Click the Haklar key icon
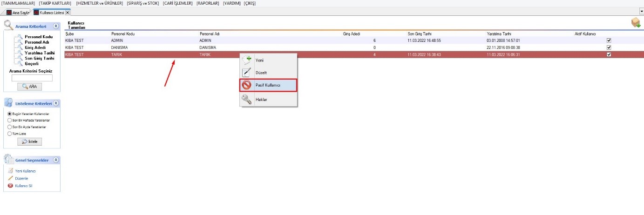The image size is (644, 215). coord(247,99)
